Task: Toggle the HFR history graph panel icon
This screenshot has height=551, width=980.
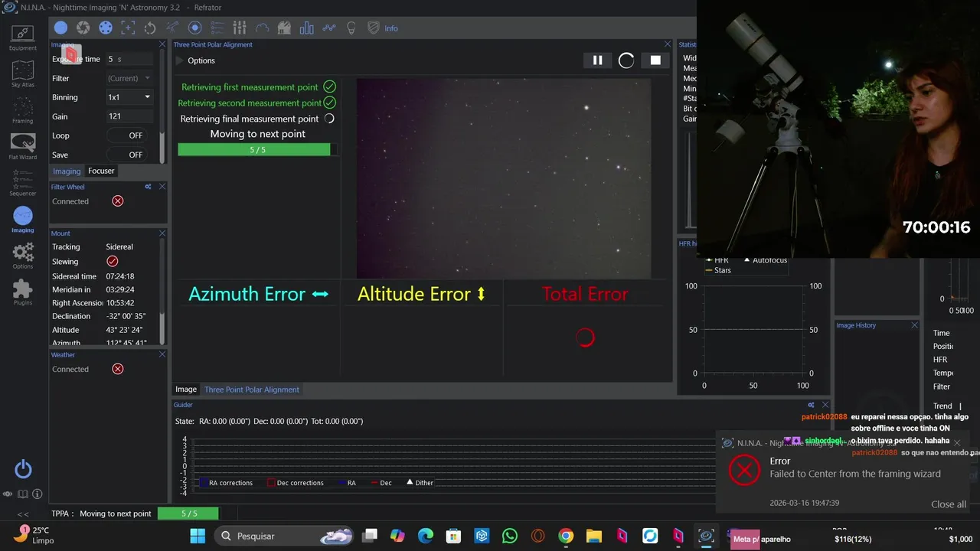Action: pyautogui.click(x=329, y=28)
